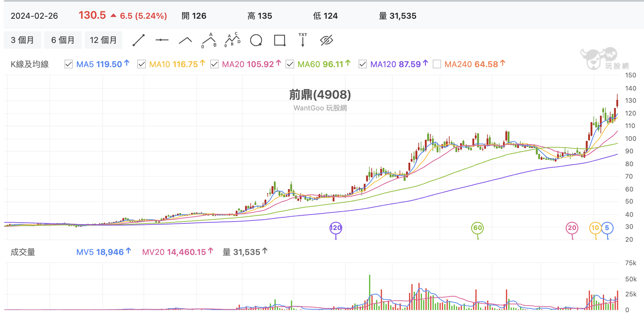Click the 開 126 open value
The image size is (644, 314).
click(194, 16)
